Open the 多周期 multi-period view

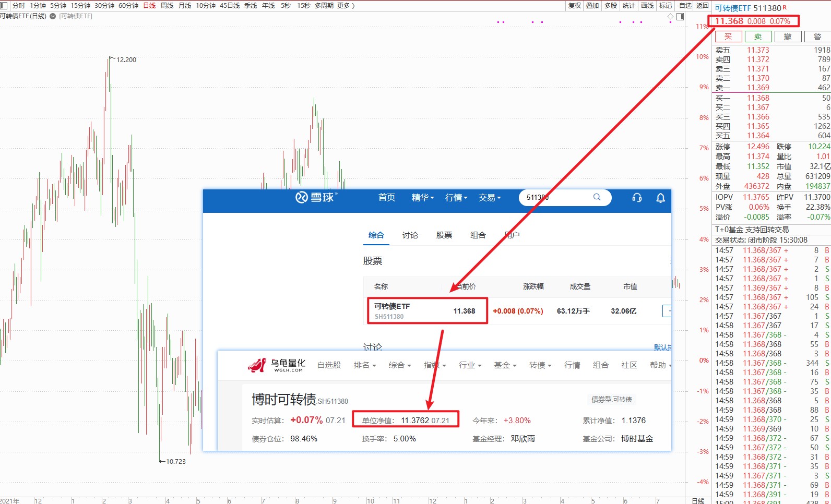[x=324, y=5]
